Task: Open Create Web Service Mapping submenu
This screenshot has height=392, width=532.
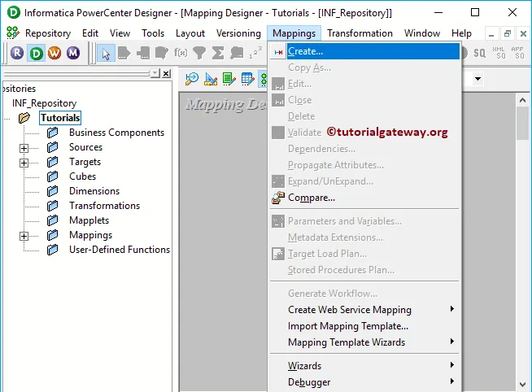Action: pyautogui.click(x=364, y=310)
